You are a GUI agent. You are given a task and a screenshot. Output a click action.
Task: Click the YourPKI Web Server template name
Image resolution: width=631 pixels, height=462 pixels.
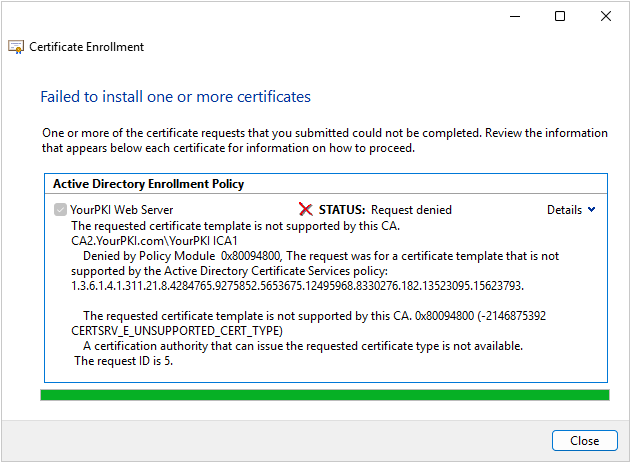[x=122, y=210]
